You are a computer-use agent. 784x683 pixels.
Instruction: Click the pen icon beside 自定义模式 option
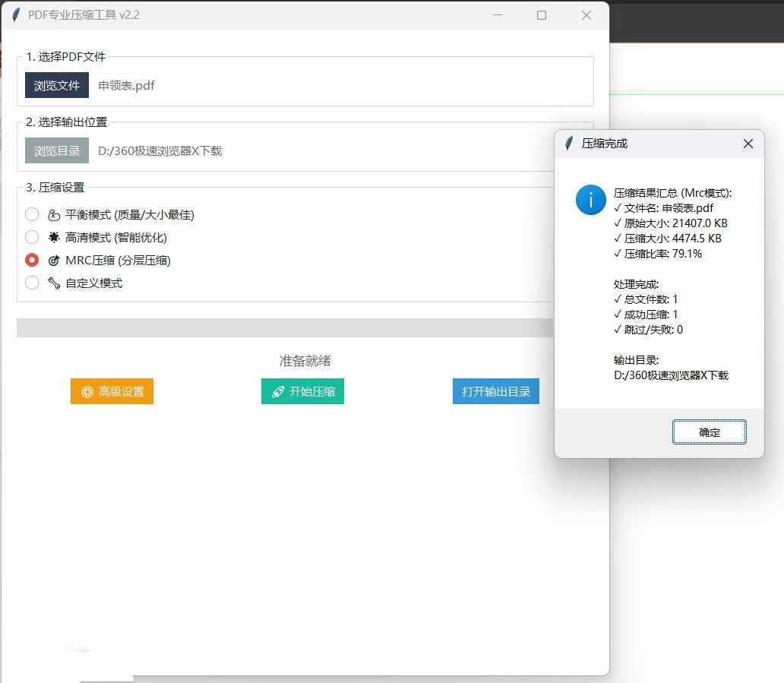(x=52, y=283)
